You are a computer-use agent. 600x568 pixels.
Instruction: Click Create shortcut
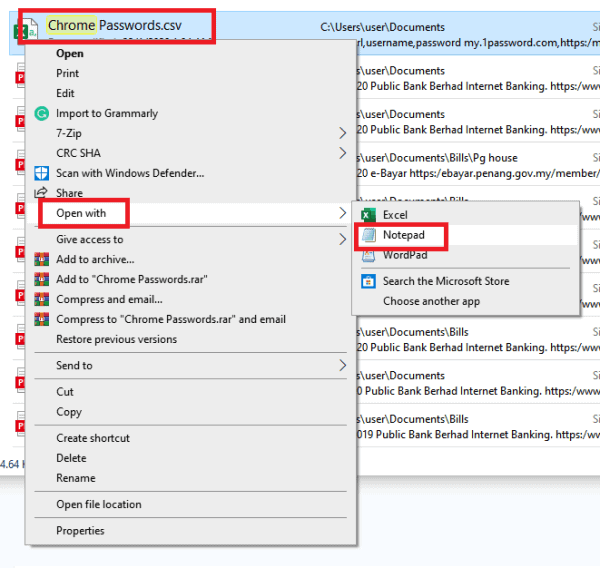[93, 438]
